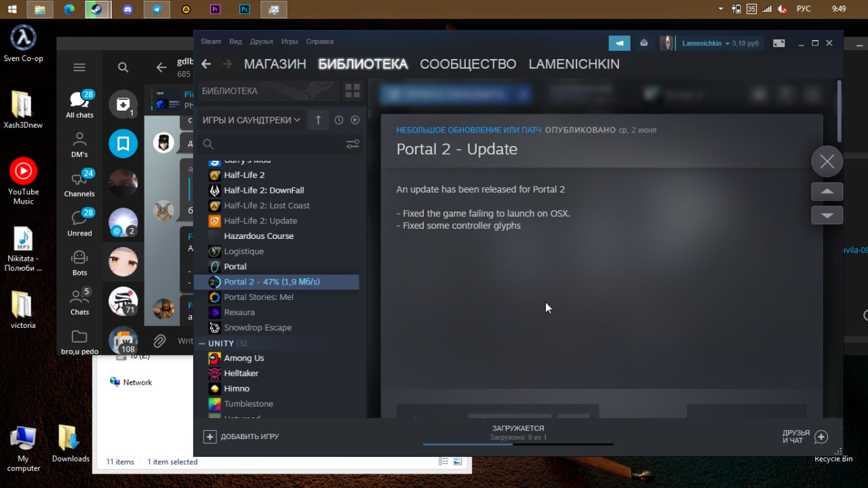Click search icon in Telegram
The width and height of the screenshot is (868, 488).
point(123,67)
